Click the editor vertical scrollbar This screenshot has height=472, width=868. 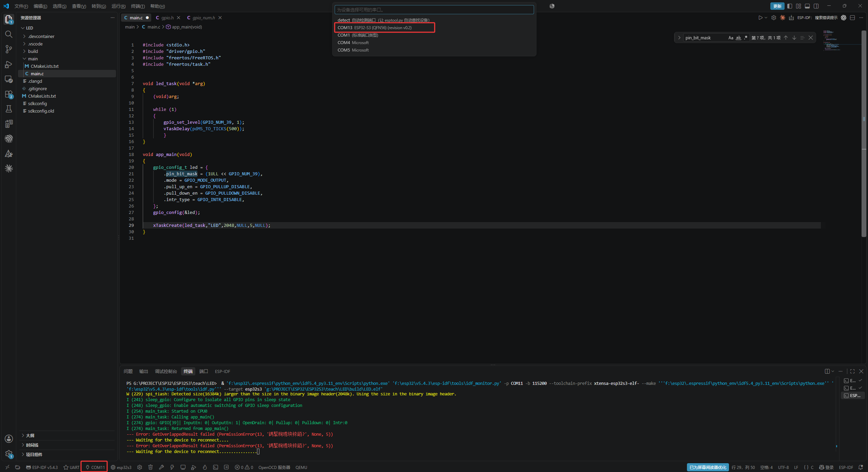[x=864, y=134]
